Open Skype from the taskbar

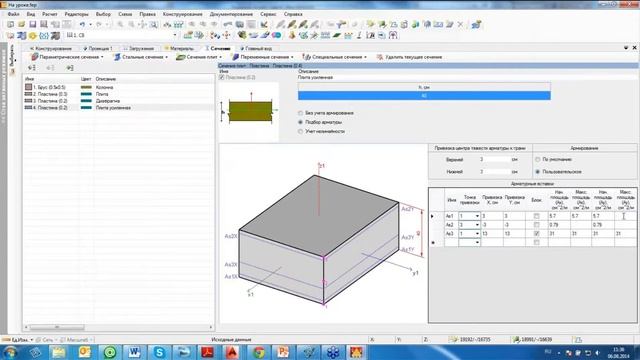click(159, 352)
